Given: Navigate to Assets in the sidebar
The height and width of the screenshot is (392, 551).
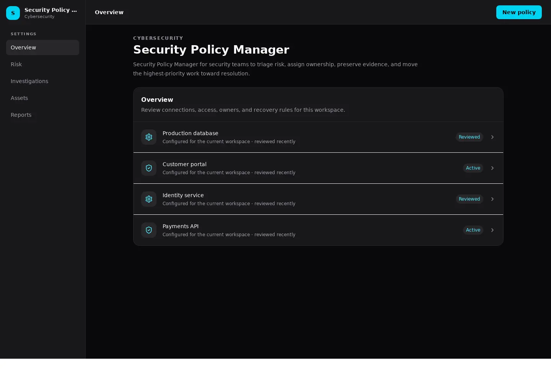Looking at the screenshot, I should pyautogui.click(x=42, y=98).
